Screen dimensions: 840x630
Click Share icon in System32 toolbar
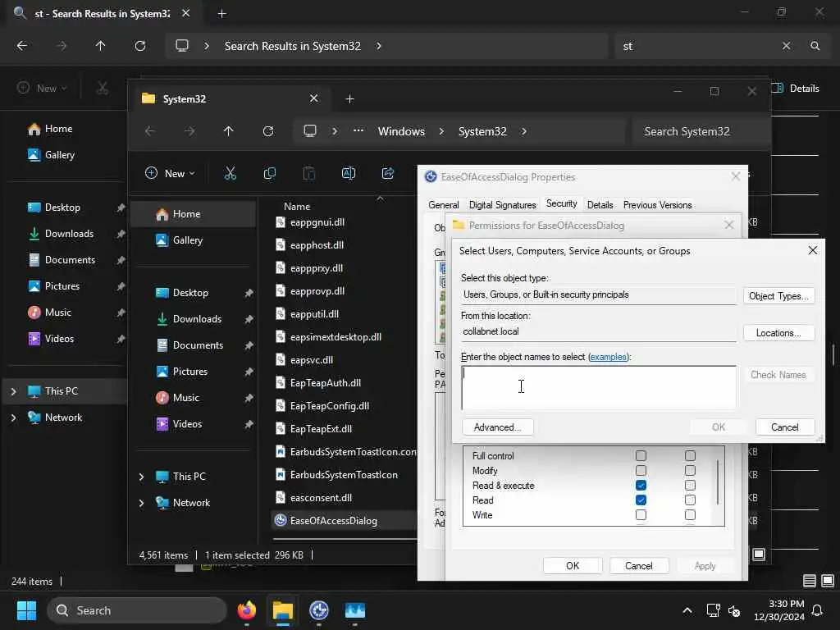[388, 173]
